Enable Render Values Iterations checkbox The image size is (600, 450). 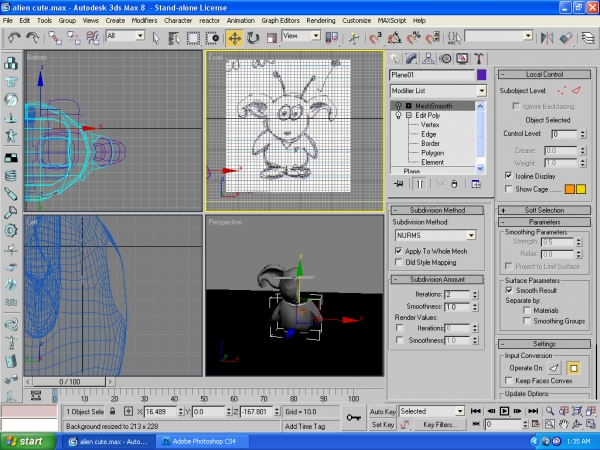coord(399,328)
